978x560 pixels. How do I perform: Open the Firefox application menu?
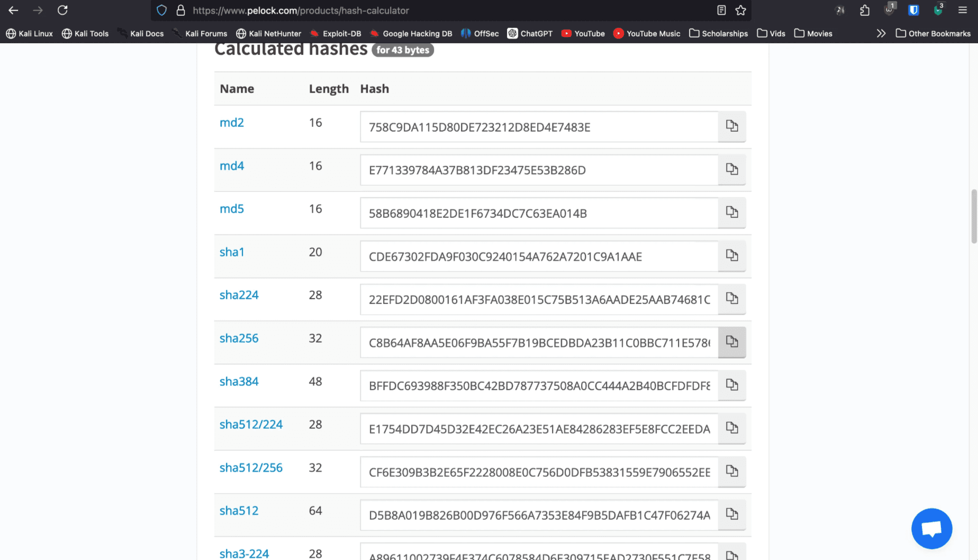tap(963, 10)
